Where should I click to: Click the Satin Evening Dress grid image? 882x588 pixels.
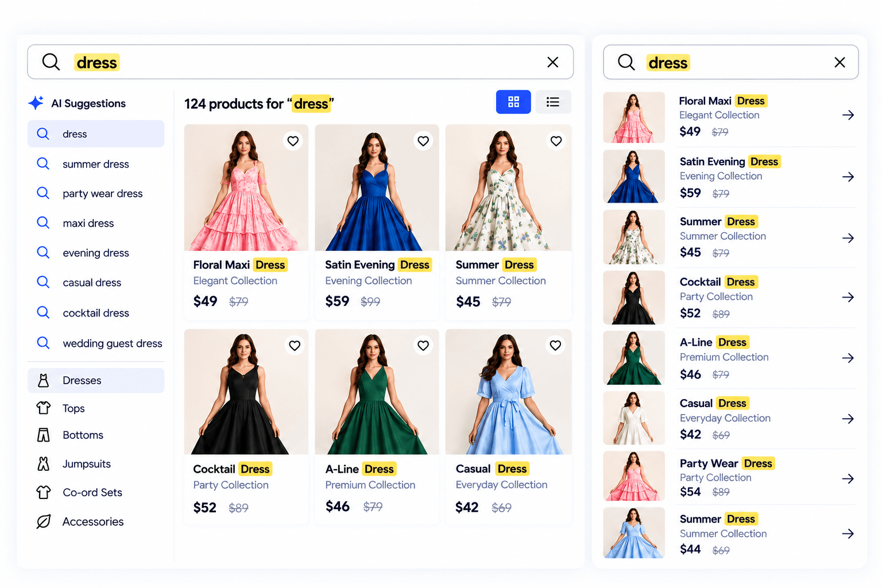[377, 188]
